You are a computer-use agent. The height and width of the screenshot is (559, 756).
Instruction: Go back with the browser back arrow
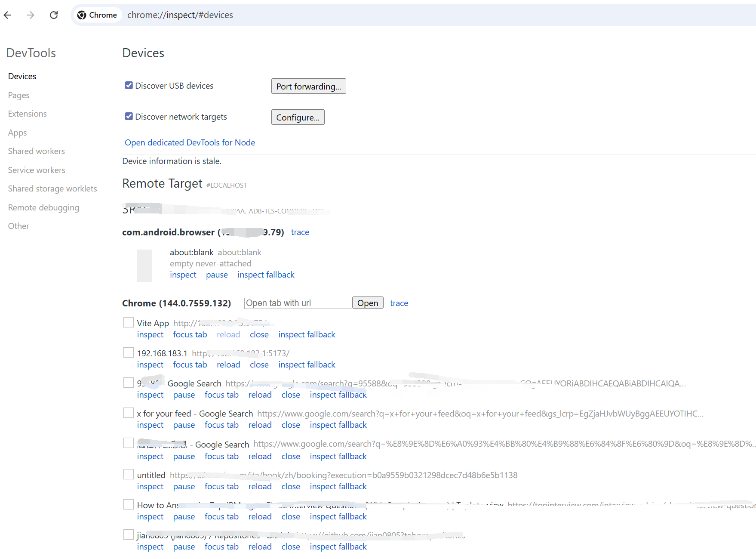[x=7, y=15]
